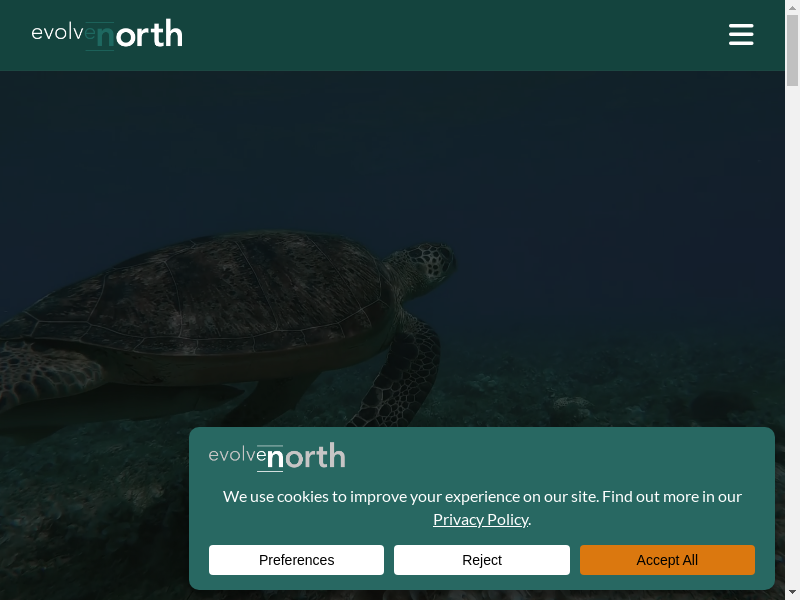The width and height of the screenshot is (800, 600).
Task: Open the Privacy Policy link
Action: point(481,519)
